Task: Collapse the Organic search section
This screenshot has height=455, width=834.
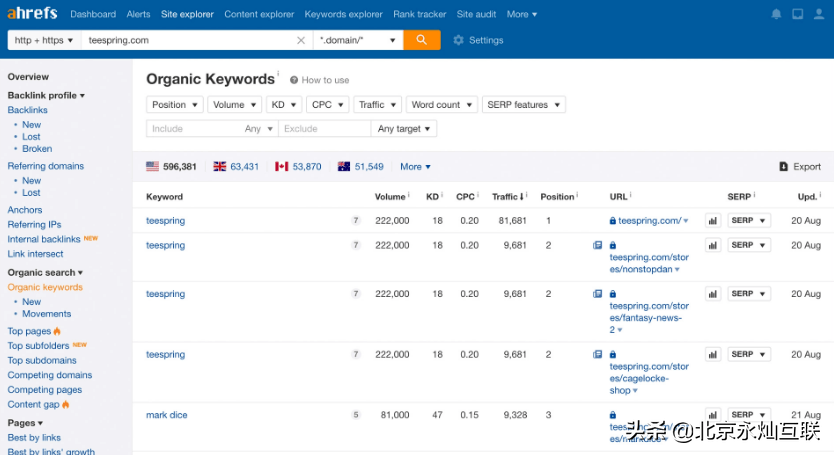Action: [45, 272]
